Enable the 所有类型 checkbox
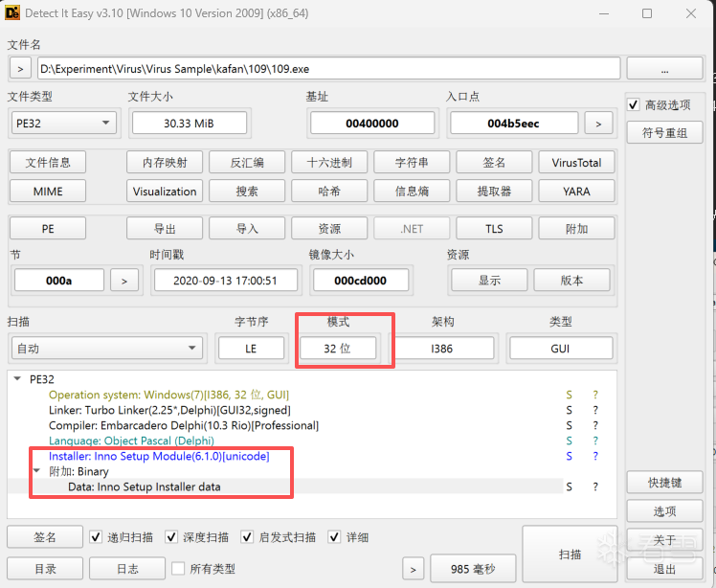The width and height of the screenshot is (716, 588). [x=178, y=569]
